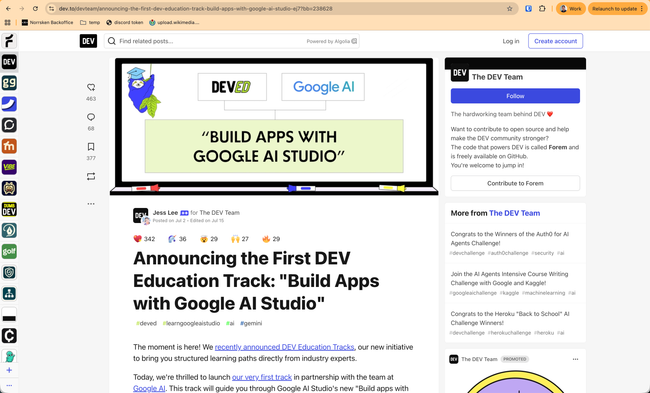Click the article's Google AI Studio cover image
The image size is (650, 393).
tap(274, 126)
